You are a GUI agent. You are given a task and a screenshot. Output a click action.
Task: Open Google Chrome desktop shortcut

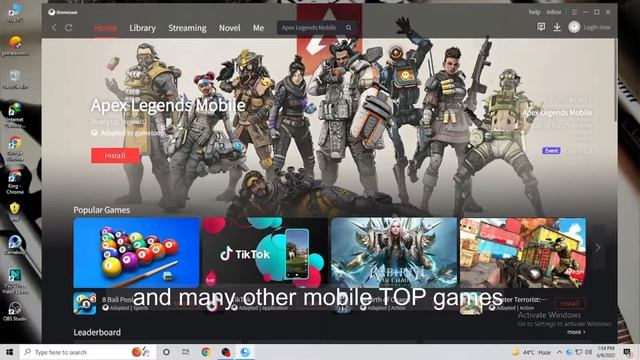point(15,148)
